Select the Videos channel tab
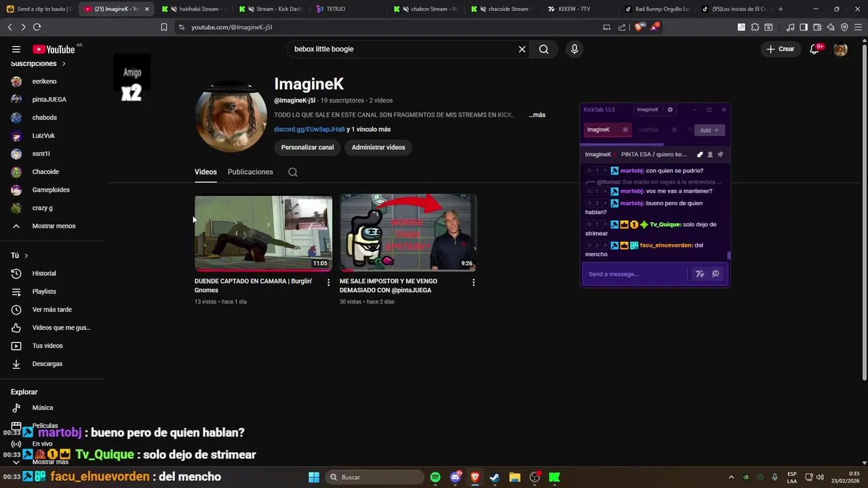The height and width of the screenshot is (488, 868). click(x=205, y=172)
